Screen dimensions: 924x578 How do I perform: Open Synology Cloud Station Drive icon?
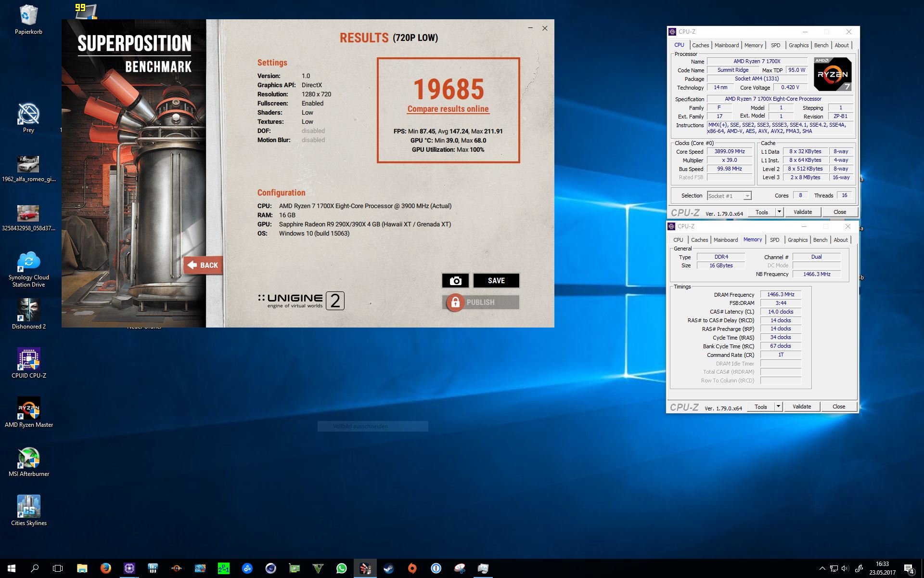pyautogui.click(x=29, y=262)
